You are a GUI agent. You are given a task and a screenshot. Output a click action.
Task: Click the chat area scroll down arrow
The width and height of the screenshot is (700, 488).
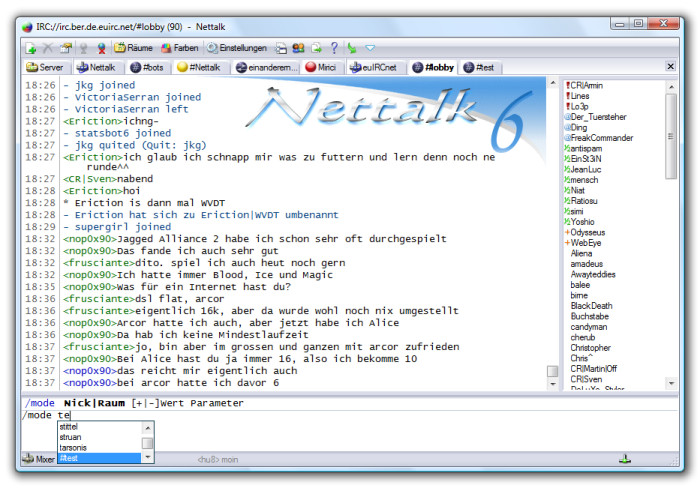(553, 384)
